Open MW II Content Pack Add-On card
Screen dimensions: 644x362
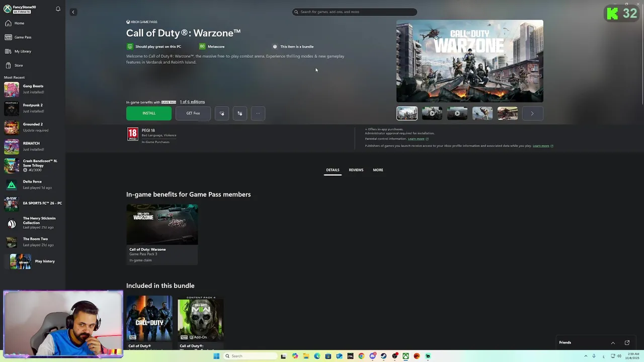(201, 322)
